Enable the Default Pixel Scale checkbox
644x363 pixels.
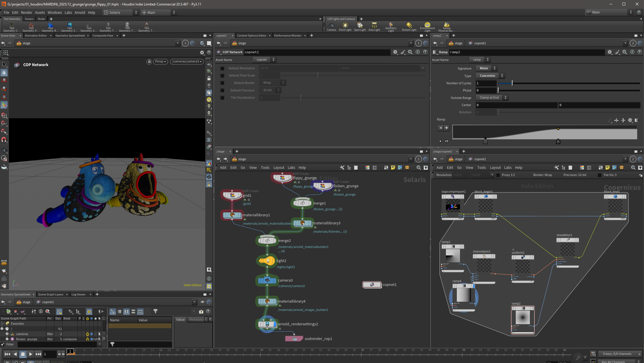[222, 76]
